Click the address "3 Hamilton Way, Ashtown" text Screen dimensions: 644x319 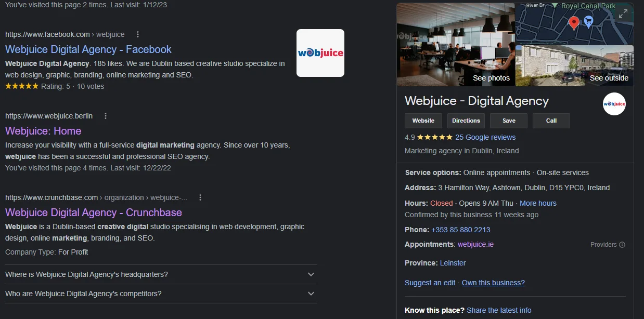click(483, 188)
